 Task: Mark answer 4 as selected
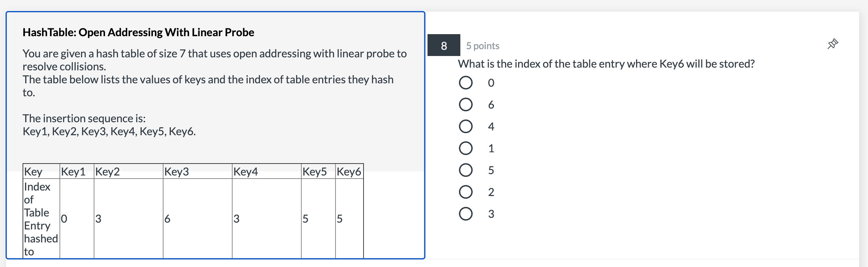point(465,126)
